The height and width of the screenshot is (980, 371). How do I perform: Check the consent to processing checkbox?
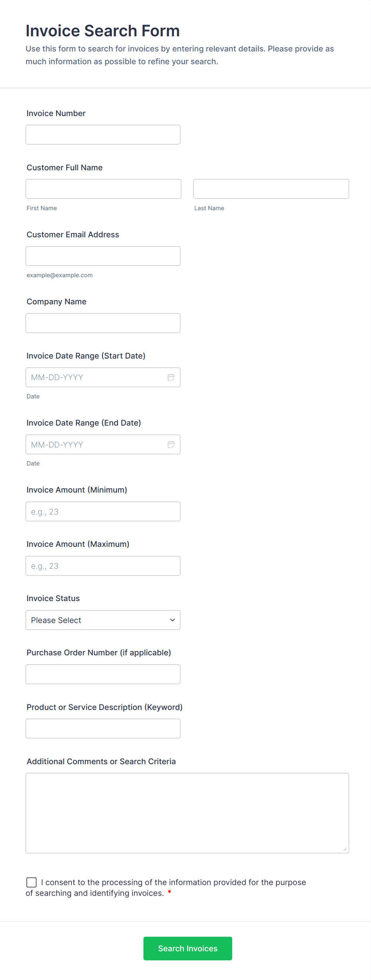32,882
